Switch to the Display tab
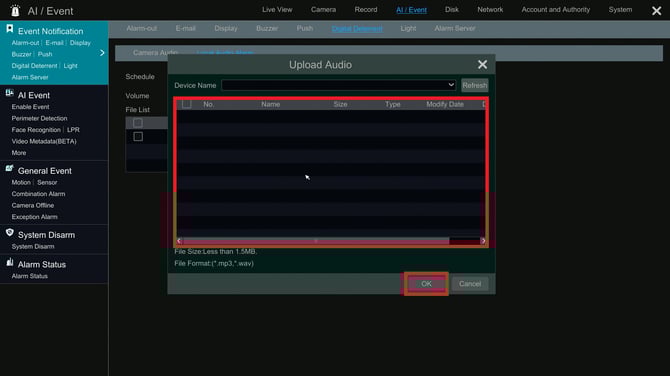Screen dimensions: 670x376 point(226,28)
